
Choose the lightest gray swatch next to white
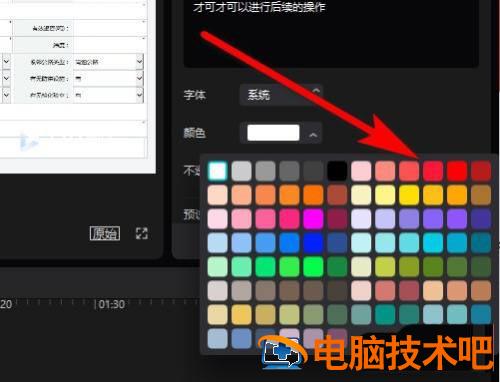pyautogui.click(x=241, y=171)
